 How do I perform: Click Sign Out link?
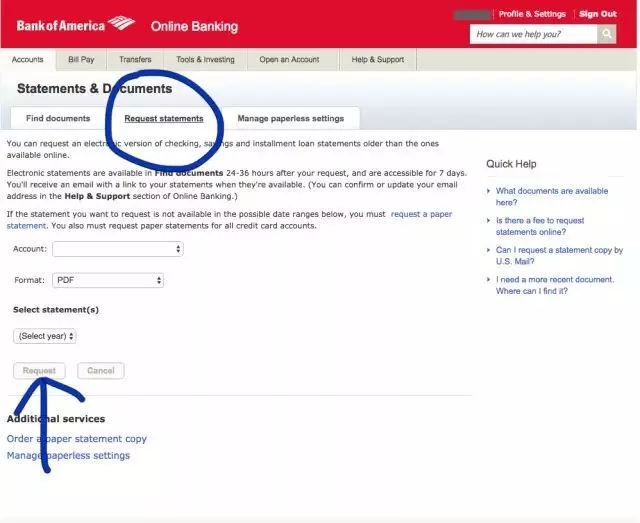(x=597, y=14)
